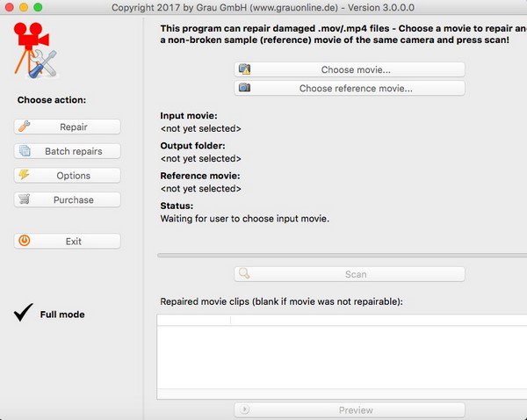Click the orange power icon on Exit
Image resolution: width=527 pixels, height=420 pixels.
[25, 241]
